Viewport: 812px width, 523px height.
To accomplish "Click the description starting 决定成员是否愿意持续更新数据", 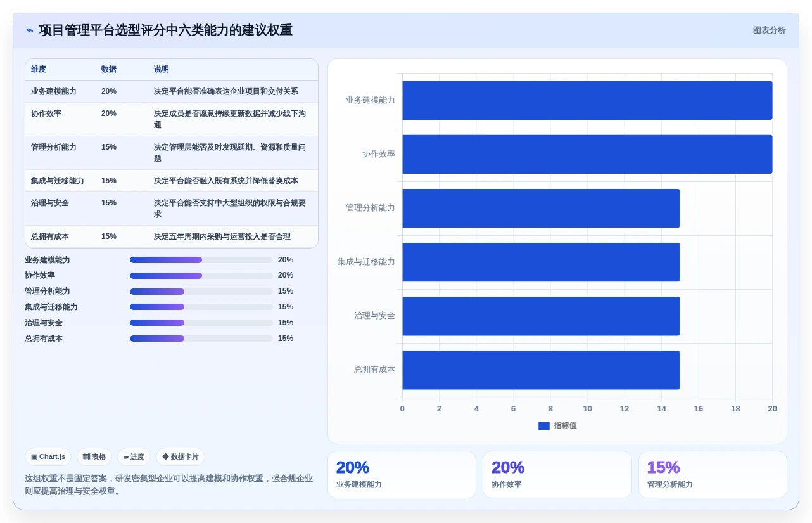I will (x=230, y=119).
